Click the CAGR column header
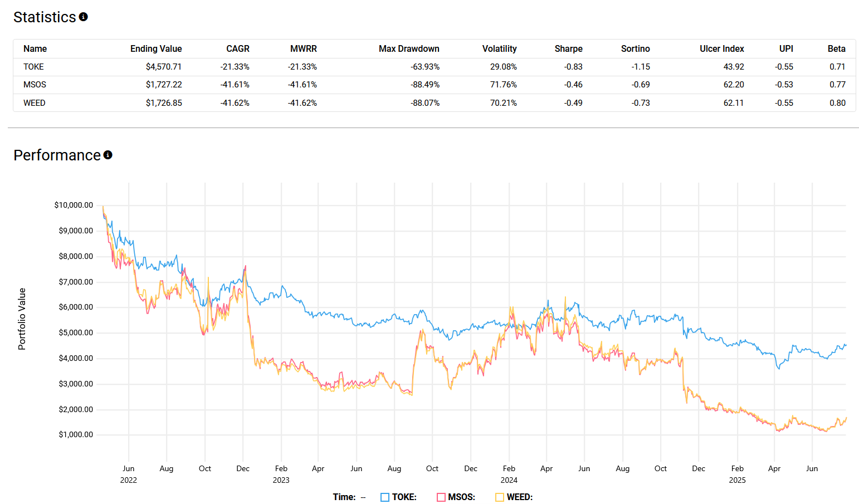 pos(238,49)
